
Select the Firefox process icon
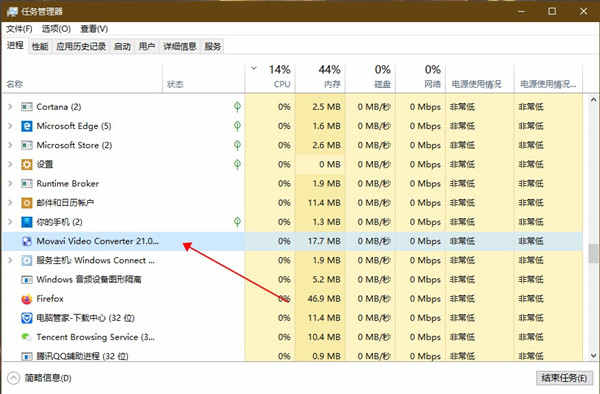click(x=26, y=299)
